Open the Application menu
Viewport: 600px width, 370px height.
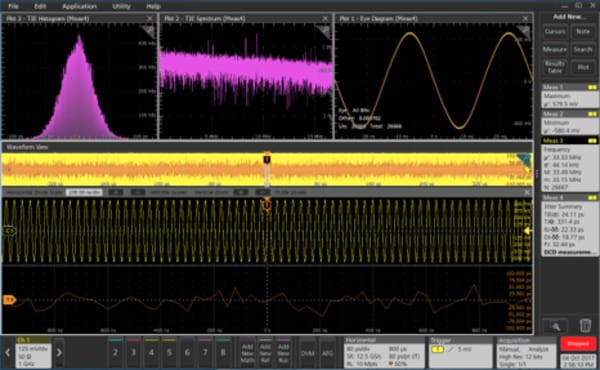(79, 6)
